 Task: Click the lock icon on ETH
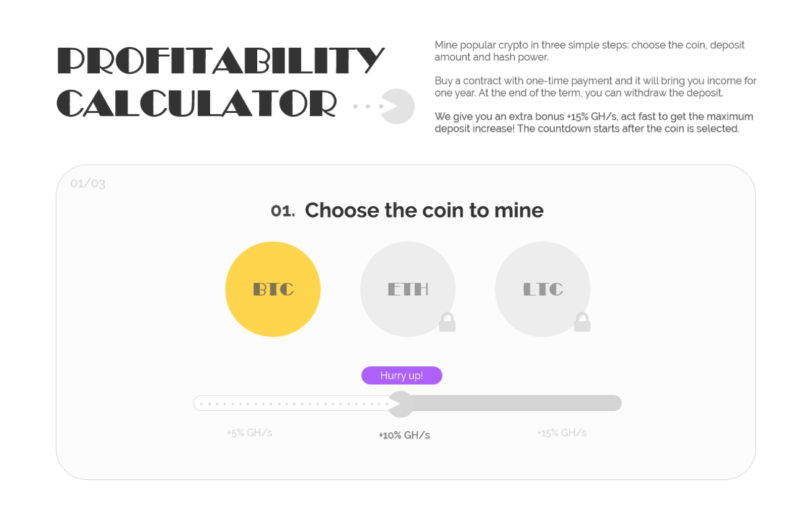[x=448, y=322]
